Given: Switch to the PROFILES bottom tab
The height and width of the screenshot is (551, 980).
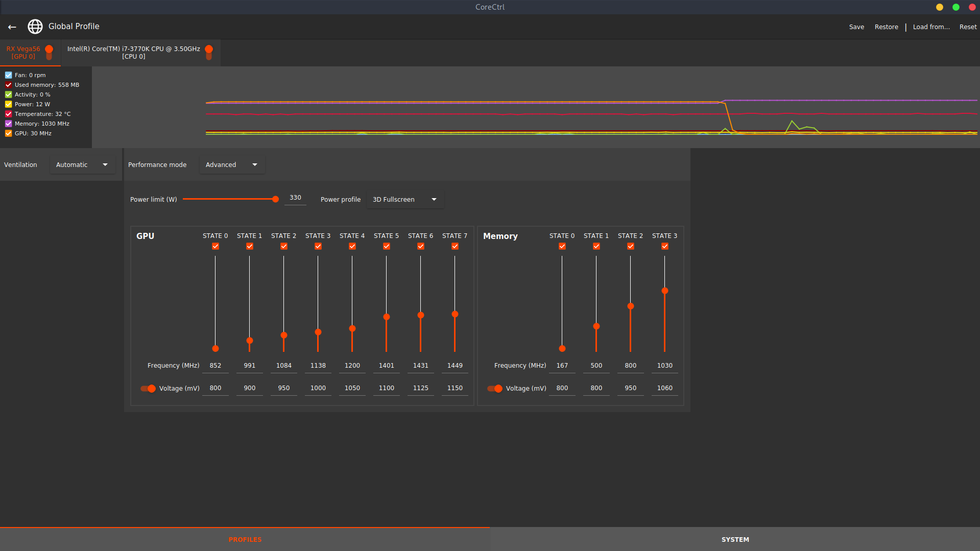Looking at the screenshot, I should pyautogui.click(x=245, y=539).
